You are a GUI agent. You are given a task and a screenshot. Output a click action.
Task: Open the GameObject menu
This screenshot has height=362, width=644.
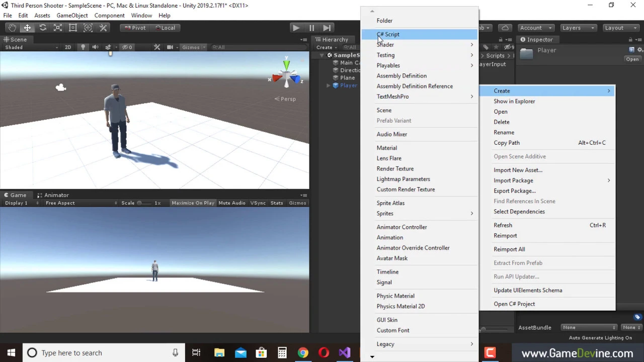72,16
